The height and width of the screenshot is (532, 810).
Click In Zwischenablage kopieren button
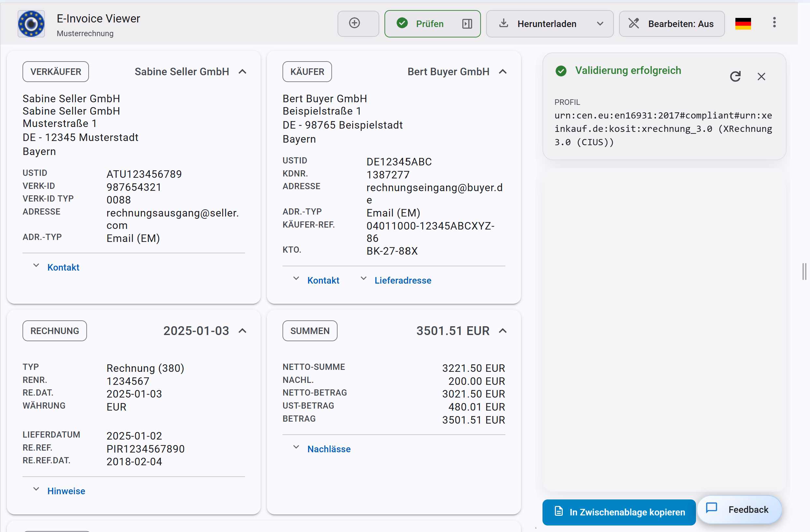coord(619,512)
